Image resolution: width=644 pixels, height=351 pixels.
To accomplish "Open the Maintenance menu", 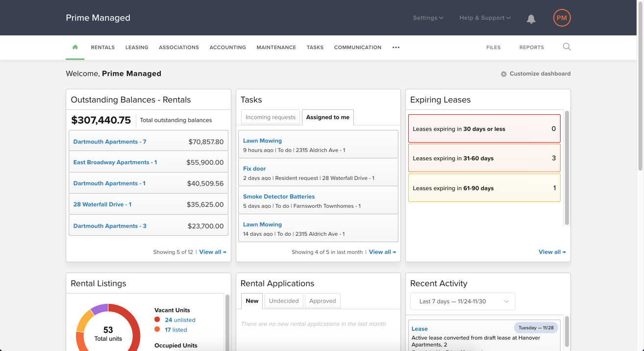I will click(276, 48).
